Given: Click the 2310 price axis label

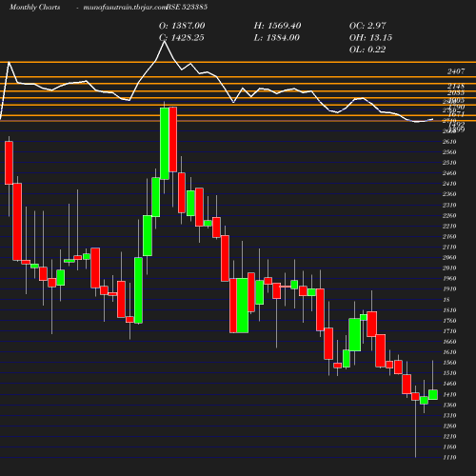Looking at the screenshot, I should (x=449, y=205).
